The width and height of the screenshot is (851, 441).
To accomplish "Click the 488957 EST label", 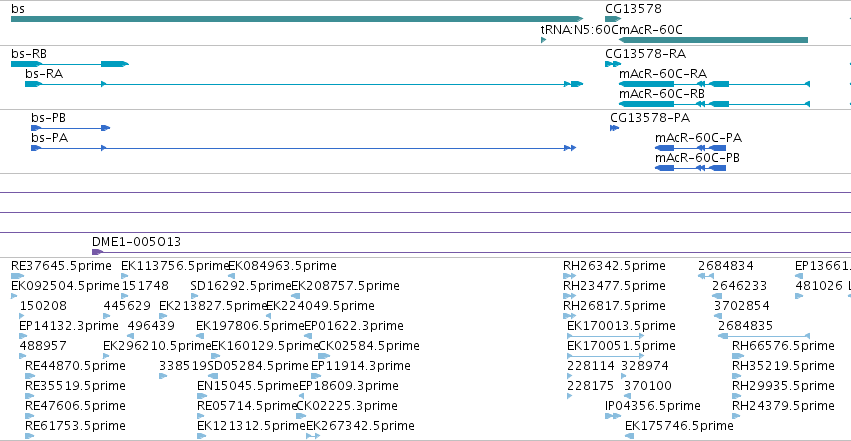I will pos(43,346).
